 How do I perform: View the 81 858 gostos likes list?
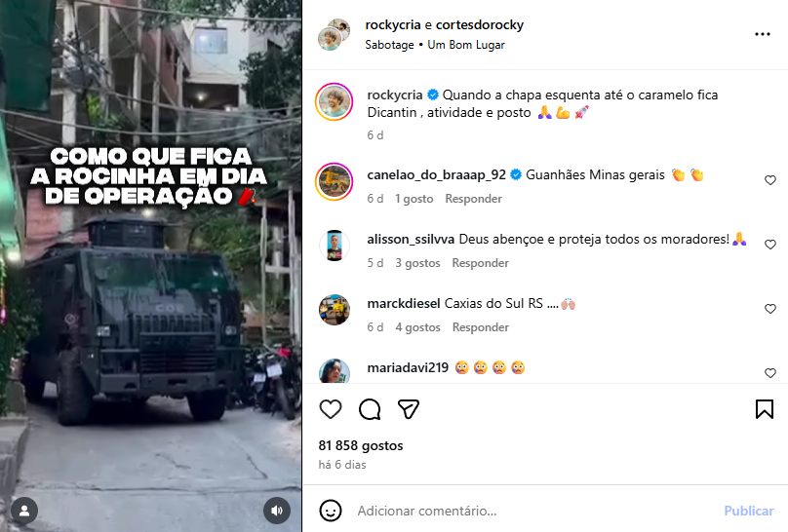361,445
